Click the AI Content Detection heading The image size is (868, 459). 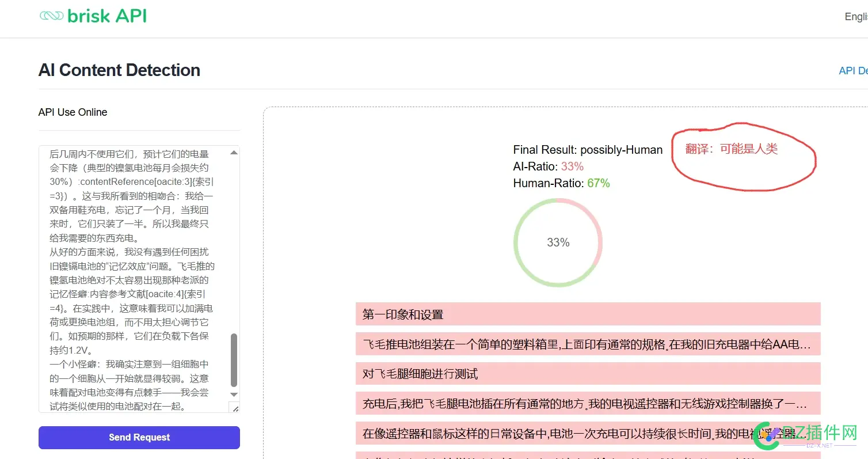click(119, 70)
